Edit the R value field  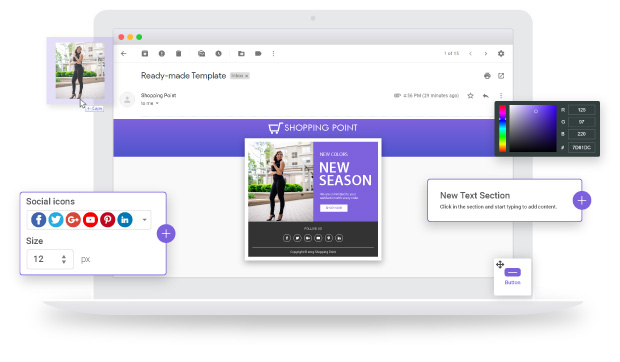(581, 110)
